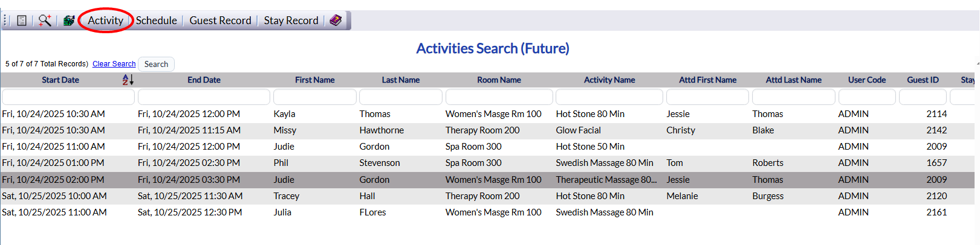
Task: Click the green grid export icon
Action: pyautogui.click(x=69, y=21)
